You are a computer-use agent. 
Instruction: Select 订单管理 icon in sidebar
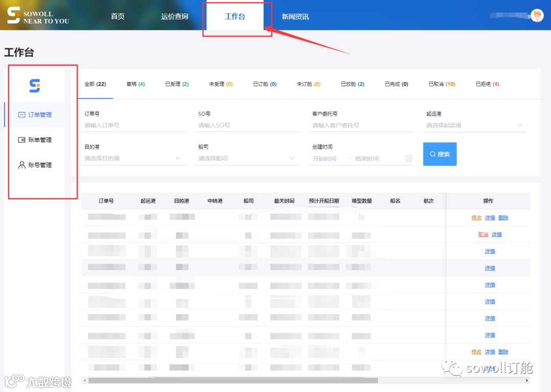[22, 115]
